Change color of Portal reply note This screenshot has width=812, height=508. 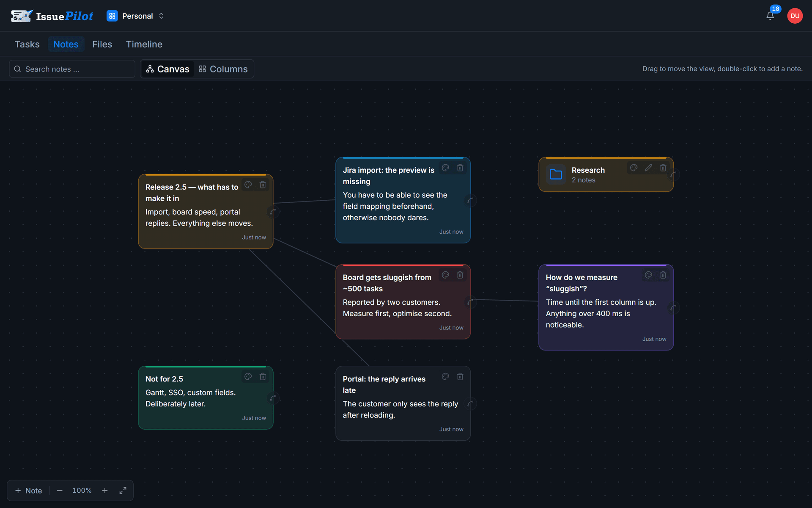pyautogui.click(x=445, y=376)
